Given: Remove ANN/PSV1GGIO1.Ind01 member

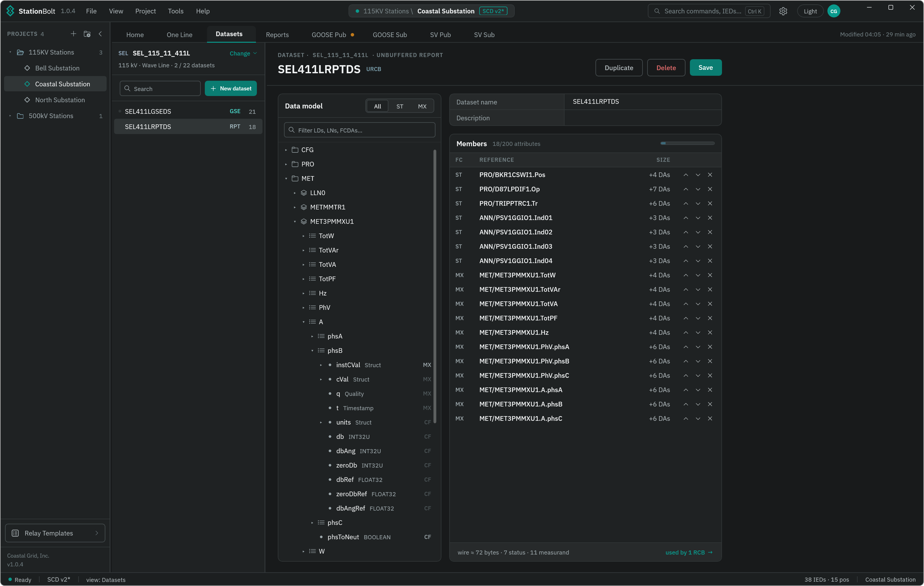Looking at the screenshot, I should point(710,218).
